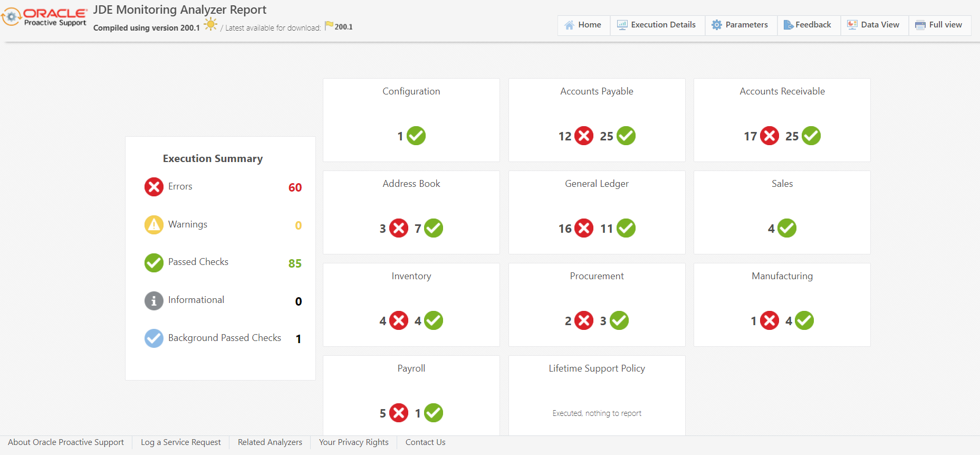The height and width of the screenshot is (455, 980).
Task: Click the Payroll red error icon
Action: pos(399,413)
